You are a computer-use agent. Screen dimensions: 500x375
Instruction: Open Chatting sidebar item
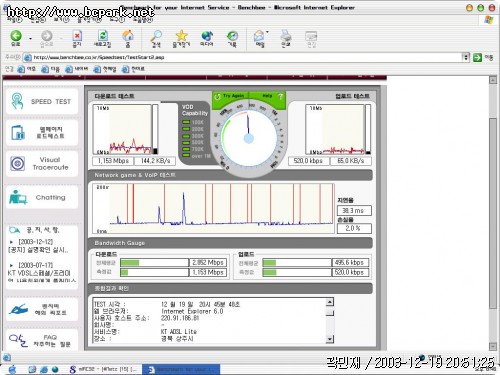pos(42,197)
